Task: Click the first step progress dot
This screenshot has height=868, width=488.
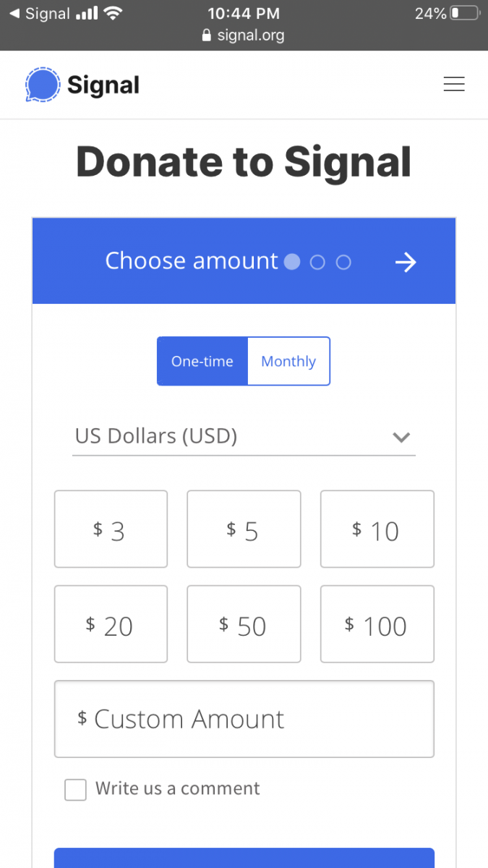Action: click(x=292, y=262)
